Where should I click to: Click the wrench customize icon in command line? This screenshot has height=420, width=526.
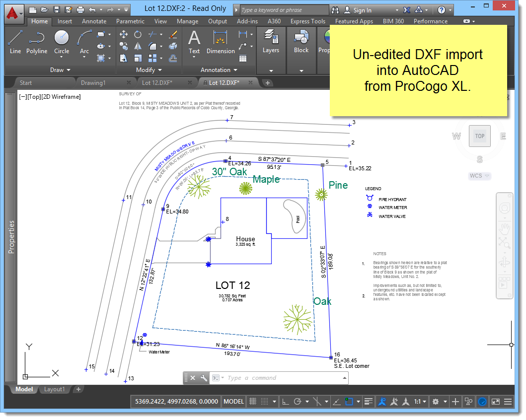click(204, 378)
